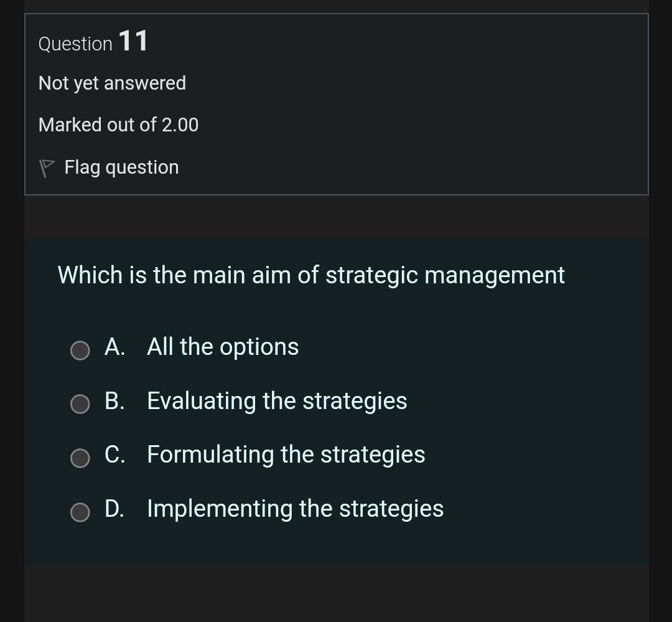Click the 'Marked out of 2.00' label
The height and width of the screenshot is (622, 672).
point(118,125)
